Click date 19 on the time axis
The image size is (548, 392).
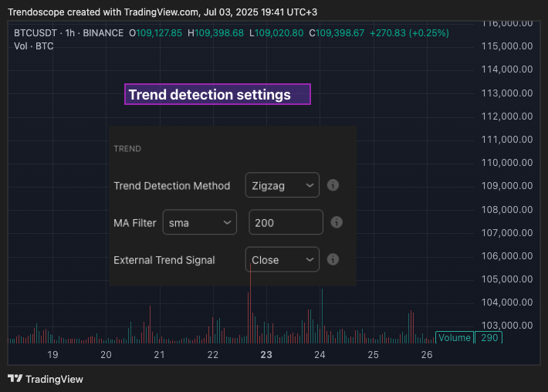tap(52, 355)
